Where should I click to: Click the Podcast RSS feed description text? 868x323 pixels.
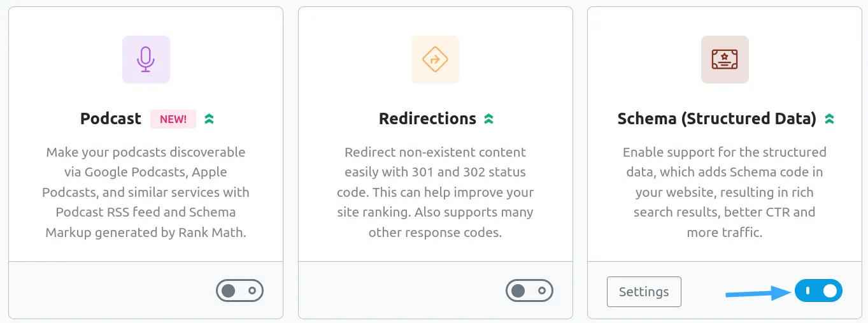point(146,192)
